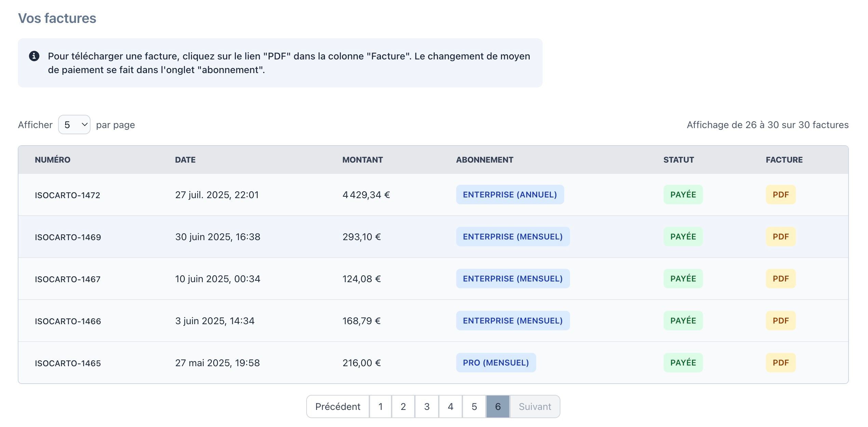Select page 3 of the invoice list
This screenshot has height=427, width=868.
point(426,407)
